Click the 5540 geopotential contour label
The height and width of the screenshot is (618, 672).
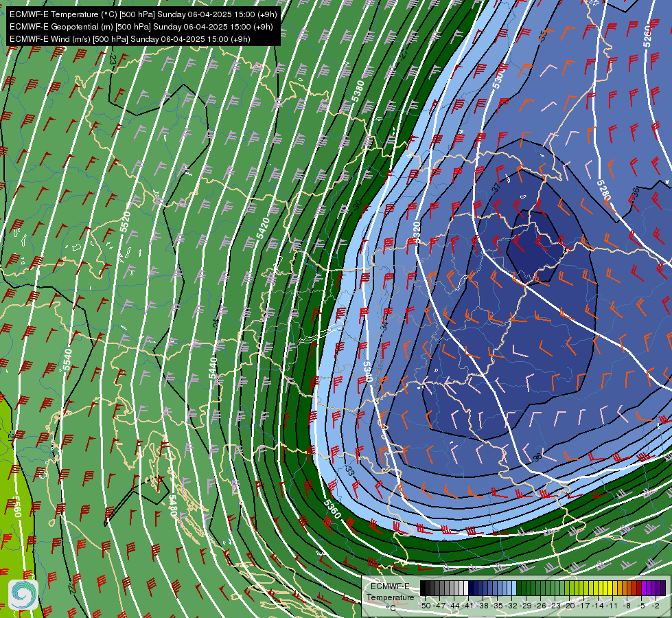click(x=67, y=359)
